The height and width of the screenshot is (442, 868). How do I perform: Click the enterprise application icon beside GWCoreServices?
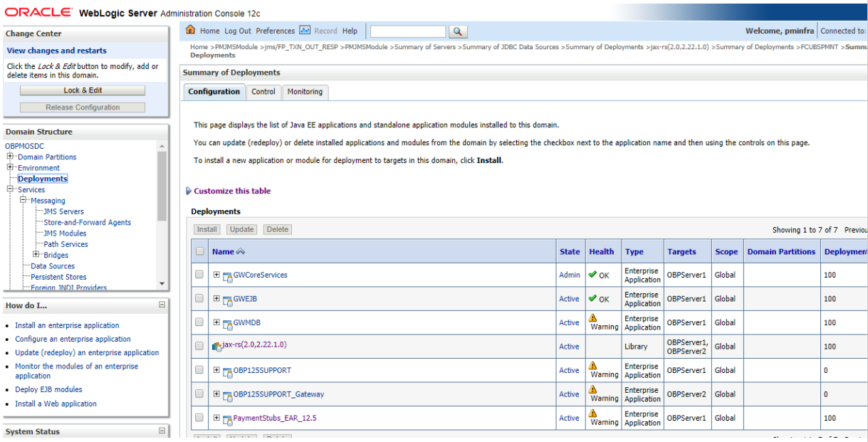pyautogui.click(x=229, y=275)
